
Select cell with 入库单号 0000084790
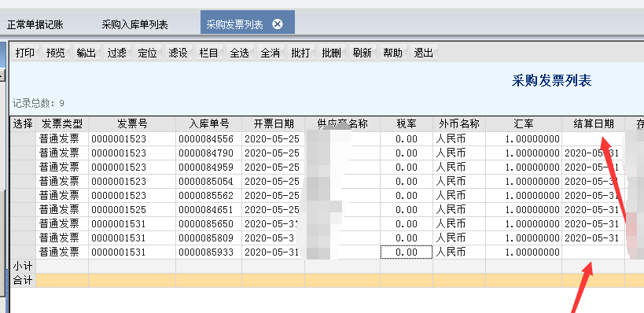(208, 153)
